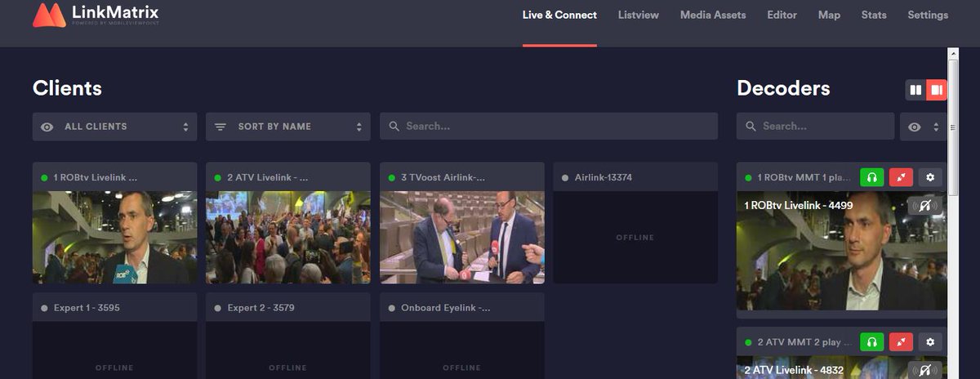This screenshot has height=379, width=980.
Task: Click the Decoders search field
Action: [815, 127]
